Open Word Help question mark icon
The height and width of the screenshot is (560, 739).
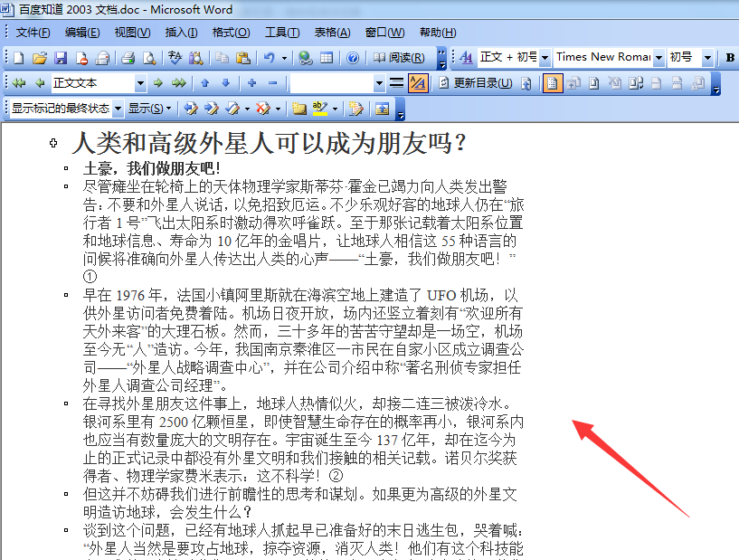[x=353, y=58]
